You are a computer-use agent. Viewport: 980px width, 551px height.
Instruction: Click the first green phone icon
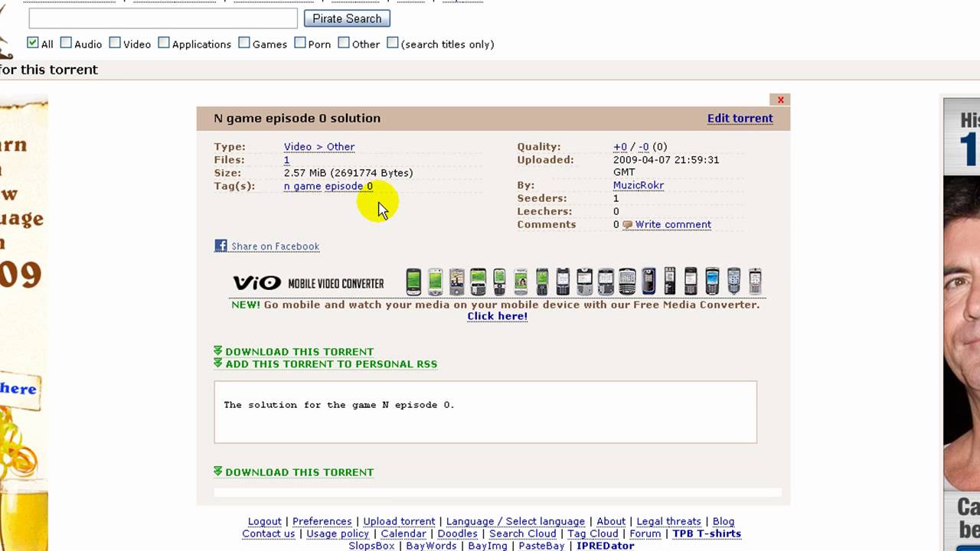click(413, 282)
